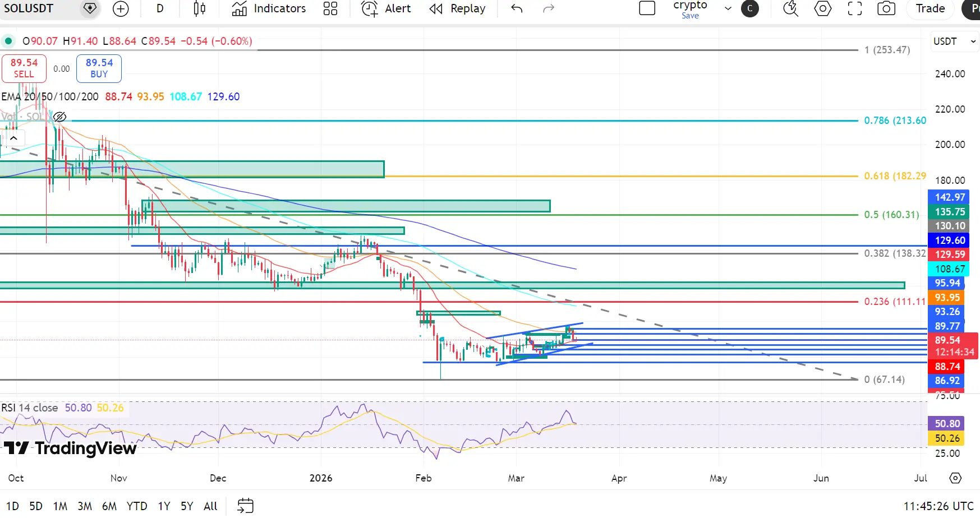The width and height of the screenshot is (980, 518).
Task: Set range to 1M
Action: click(x=60, y=506)
